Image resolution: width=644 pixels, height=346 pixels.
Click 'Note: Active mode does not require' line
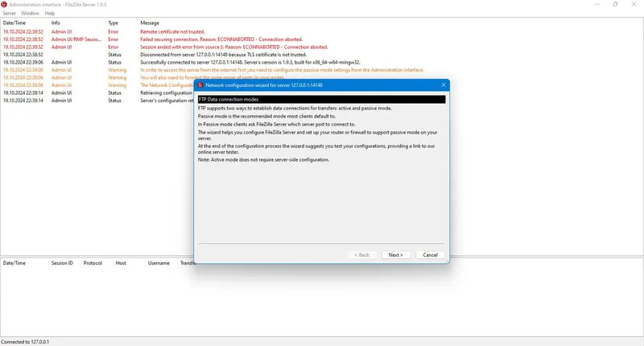pyautogui.click(x=263, y=159)
